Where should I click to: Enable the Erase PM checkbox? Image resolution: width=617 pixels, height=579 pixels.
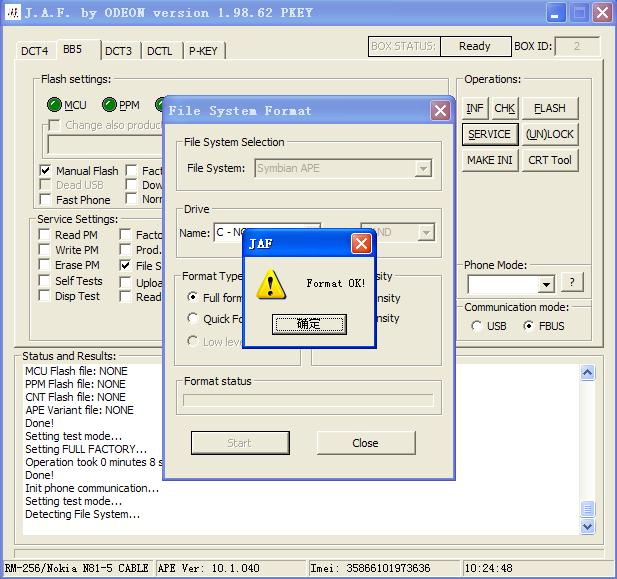(x=44, y=265)
